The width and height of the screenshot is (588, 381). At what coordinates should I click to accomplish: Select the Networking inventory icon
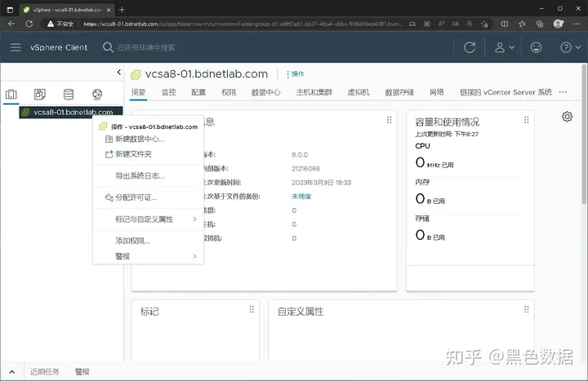(97, 94)
